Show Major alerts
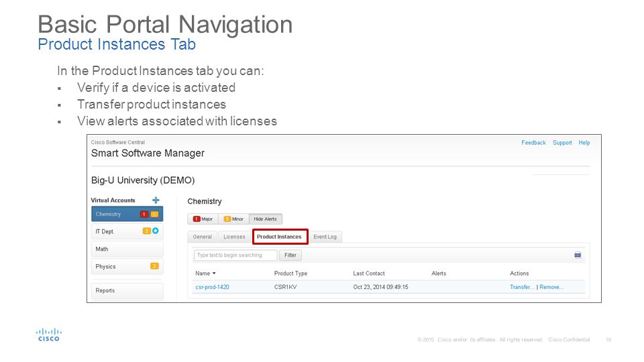The height and width of the screenshot is (362, 644). tap(203, 219)
